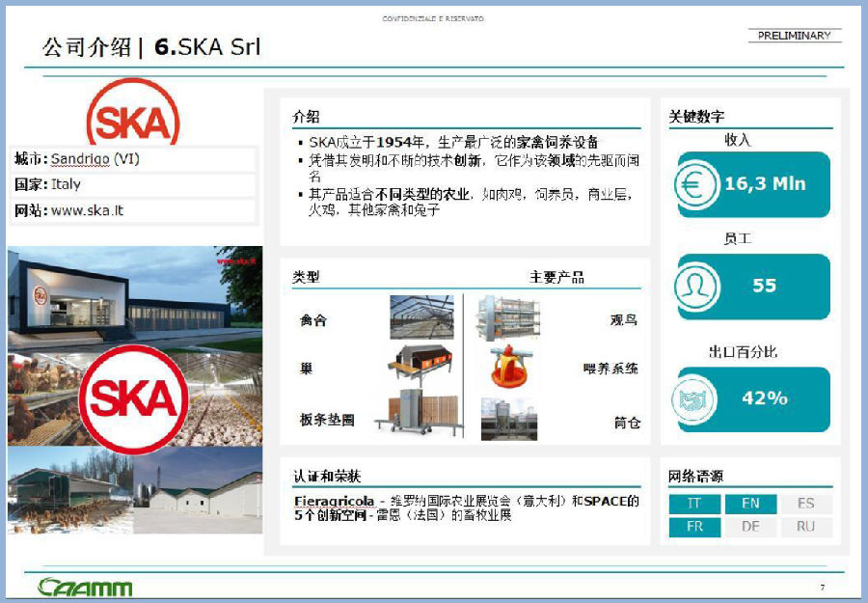Select the silo image beside 筒仓
Viewport: 868px width, 603px height.
508,419
